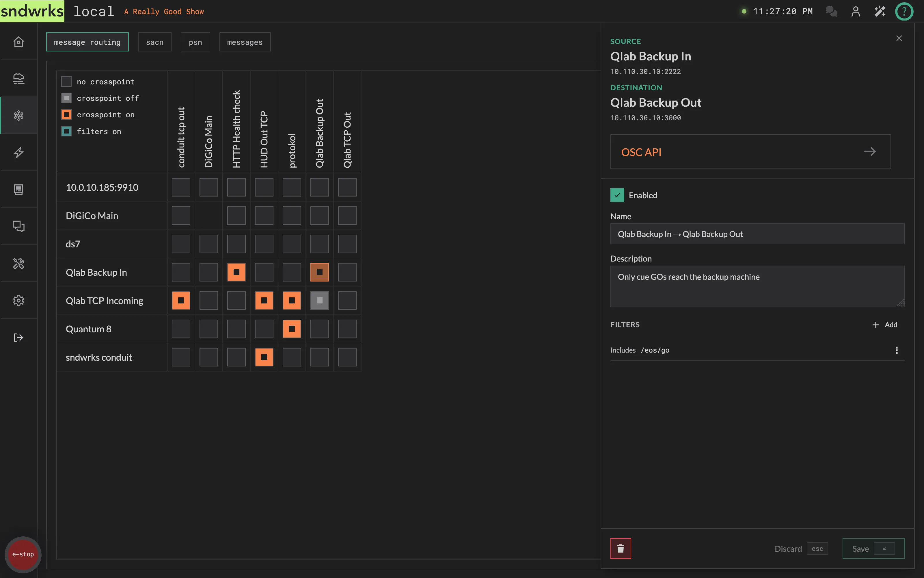Toggle Qlab TCP Incoming to conduit tcp out crosspoint
924x578 pixels.
click(x=181, y=301)
